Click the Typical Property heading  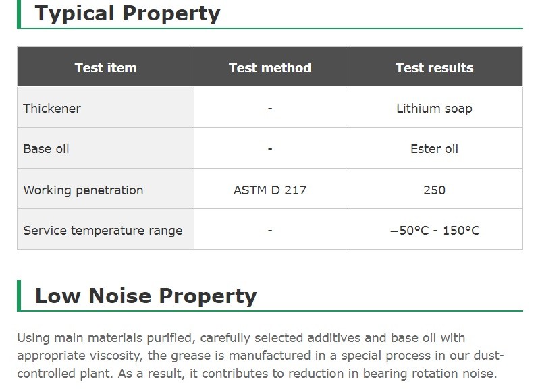click(128, 13)
